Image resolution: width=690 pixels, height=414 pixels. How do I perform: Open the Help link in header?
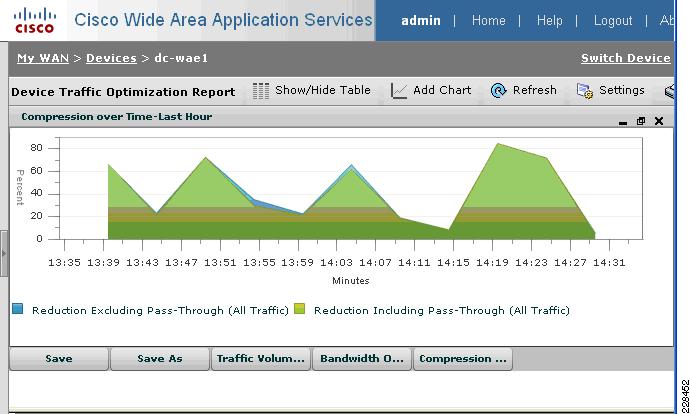pyautogui.click(x=549, y=20)
